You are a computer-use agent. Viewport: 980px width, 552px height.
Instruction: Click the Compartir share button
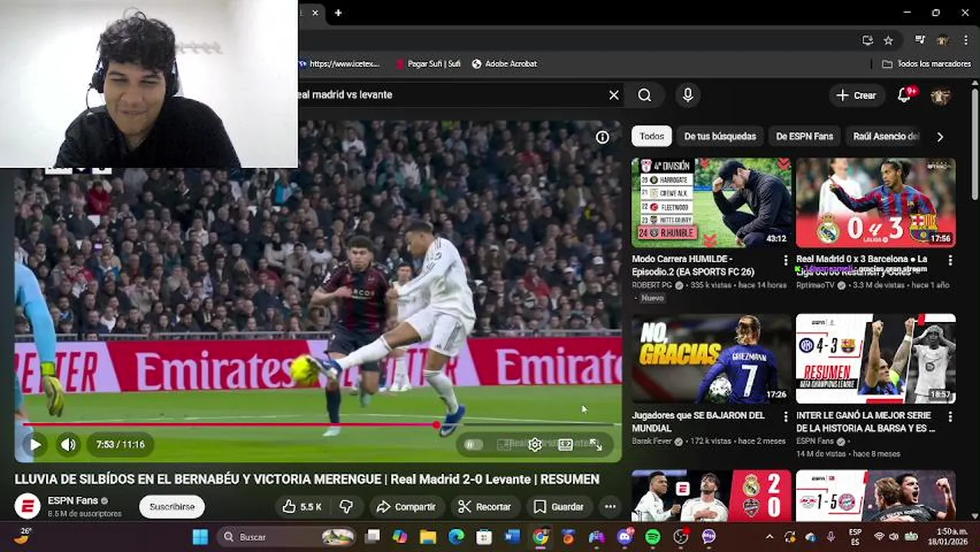point(406,507)
